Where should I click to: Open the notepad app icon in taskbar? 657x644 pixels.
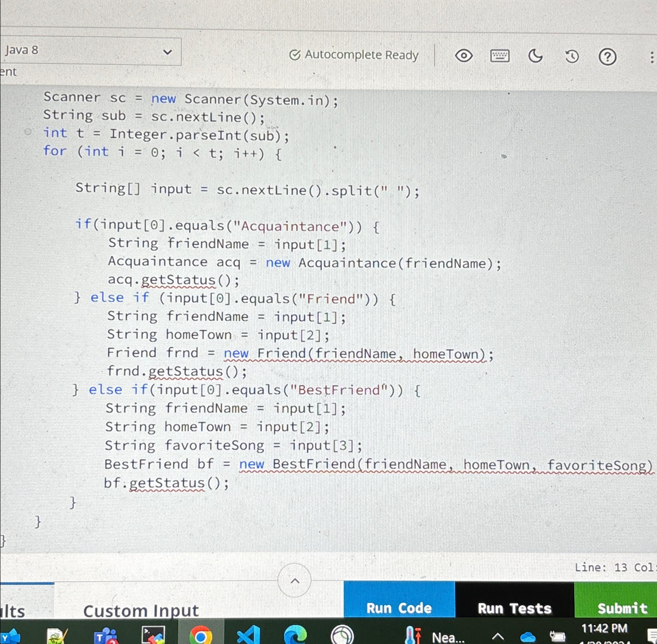point(57,636)
